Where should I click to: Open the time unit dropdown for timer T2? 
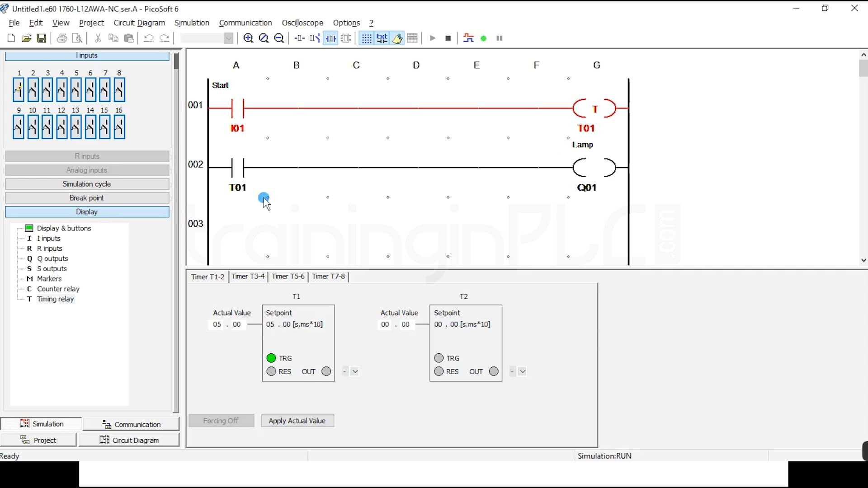[523, 371]
